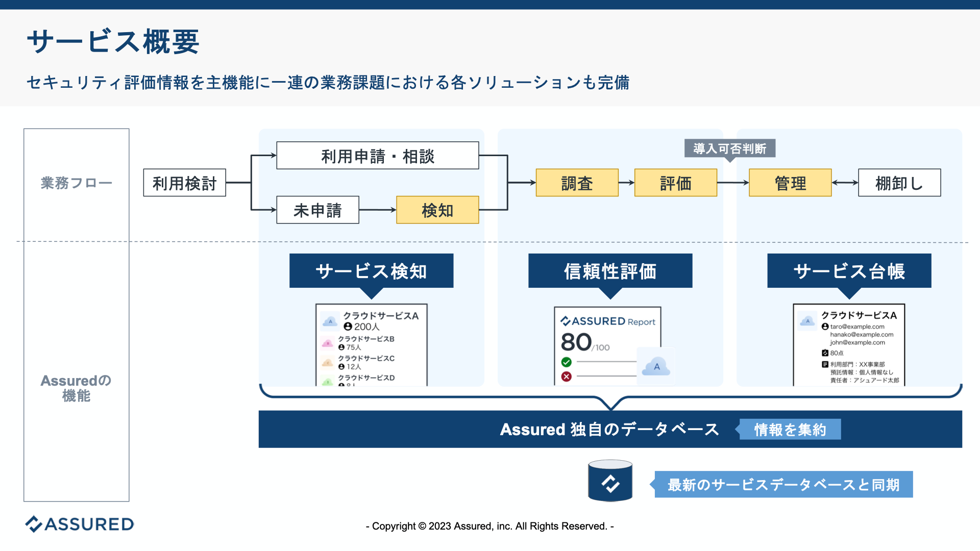Select the database cylinder icon
Image resolution: width=980 pixels, height=551 pixels.
[609, 480]
